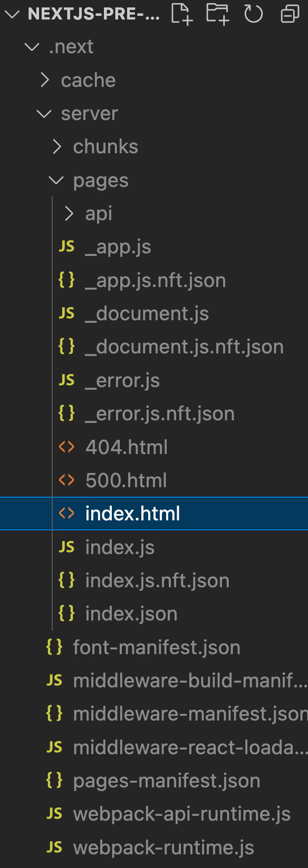The width and height of the screenshot is (308, 868).
Task: Open _error.js.nft.json file name
Action: click(160, 414)
